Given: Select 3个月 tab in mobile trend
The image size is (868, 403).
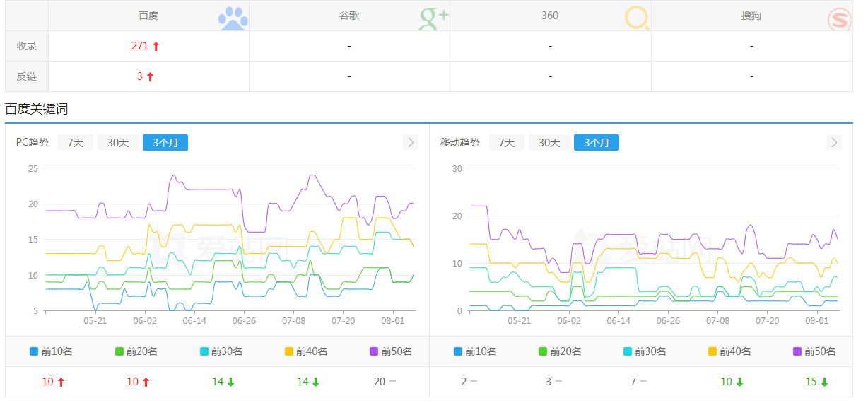Looking at the screenshot, I should 596,143.
